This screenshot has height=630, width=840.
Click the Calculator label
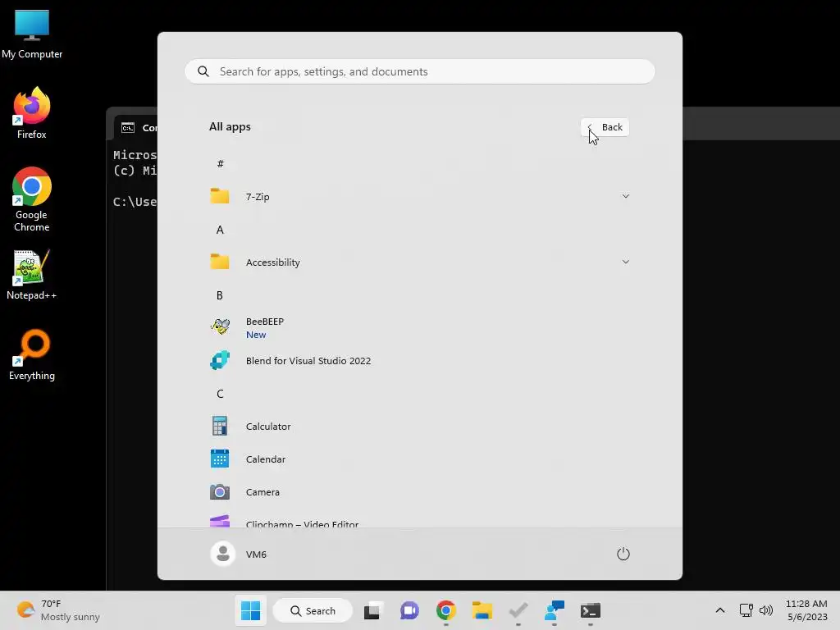(x=268, y=427)
